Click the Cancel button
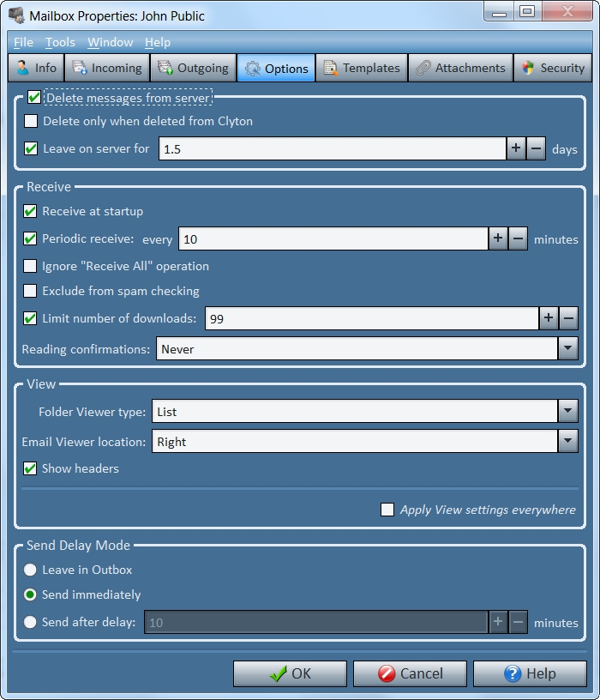Image resolution: width=600 pixels, height=700 pixels. tap(410, 673)
